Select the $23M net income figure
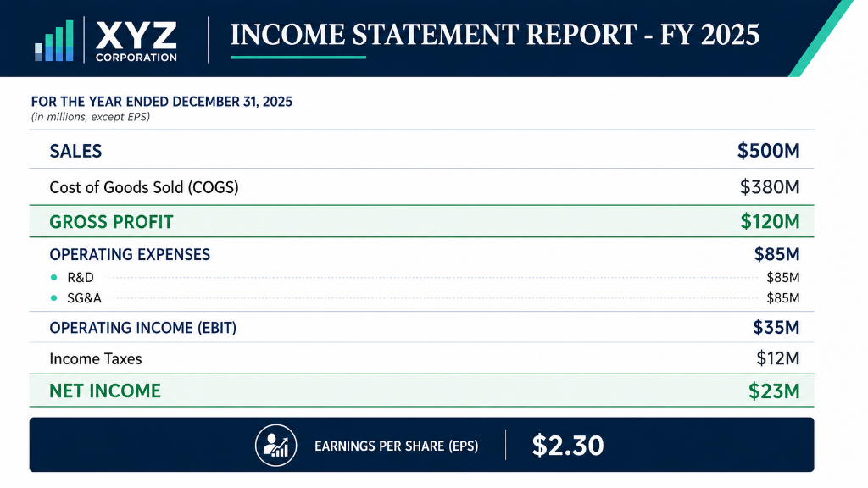Viewport: 868px width, 488px height. (x=774, y=391)
